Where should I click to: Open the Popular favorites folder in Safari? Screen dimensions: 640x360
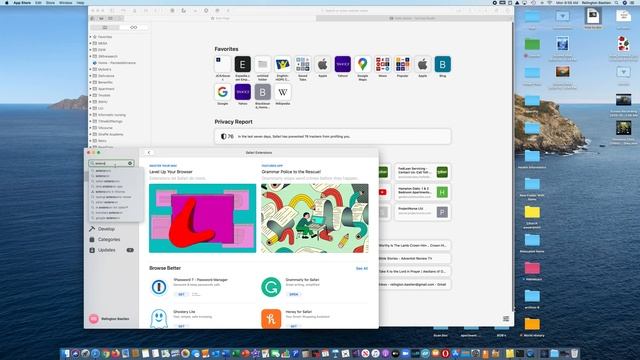pyautogui.click(x=402, y=64)
